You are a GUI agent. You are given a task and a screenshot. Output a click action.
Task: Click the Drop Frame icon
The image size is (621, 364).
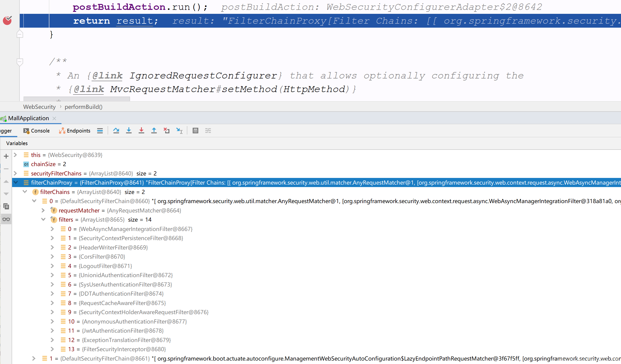point(167,131)
